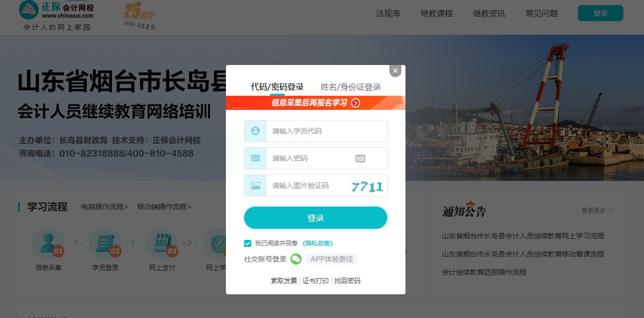The image size is (644, 318).
Task: Click the captcha image showing 7711
Action: pyautogui.click(x=367, y=186)
